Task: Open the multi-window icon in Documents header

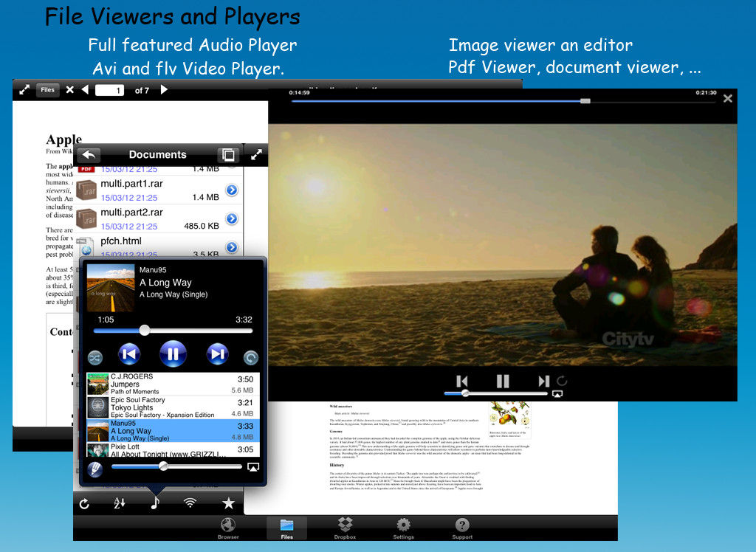Action: tap(229, 155)
